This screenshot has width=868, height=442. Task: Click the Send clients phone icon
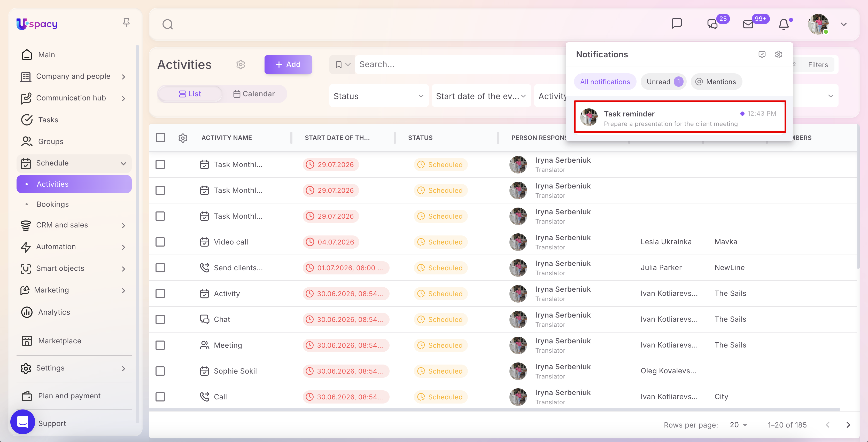point(204,268)
